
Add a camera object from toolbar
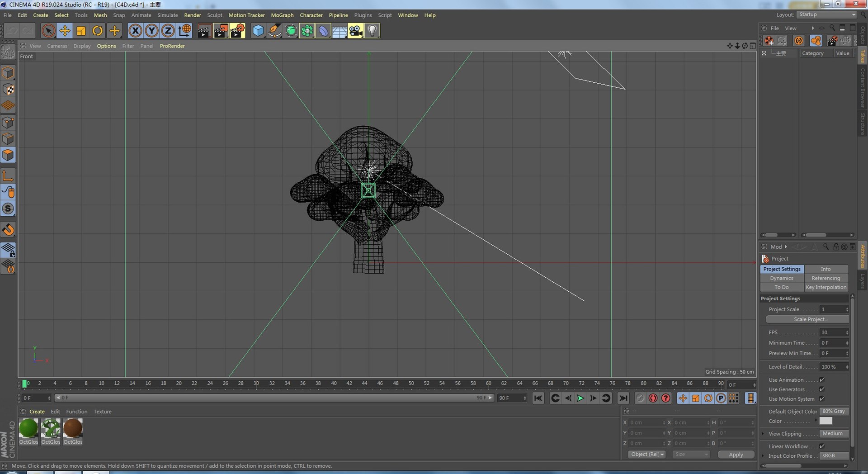pyautogui.click(x=355, y=31)
